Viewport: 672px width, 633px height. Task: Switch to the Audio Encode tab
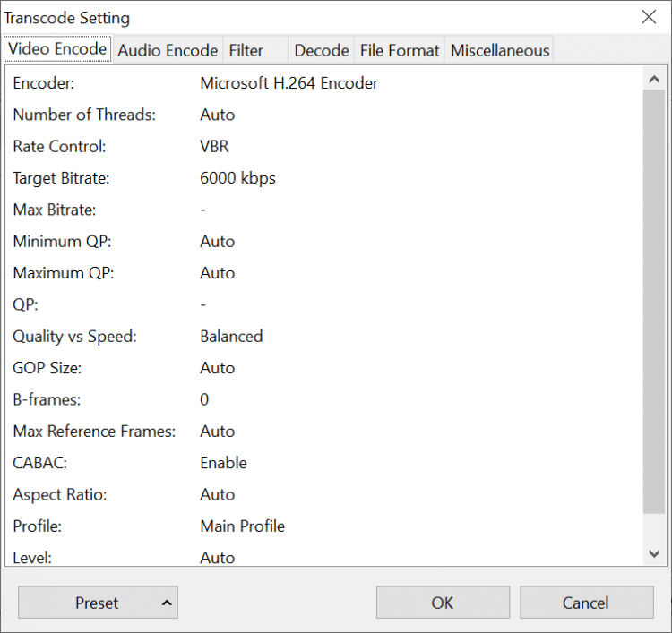168,50
